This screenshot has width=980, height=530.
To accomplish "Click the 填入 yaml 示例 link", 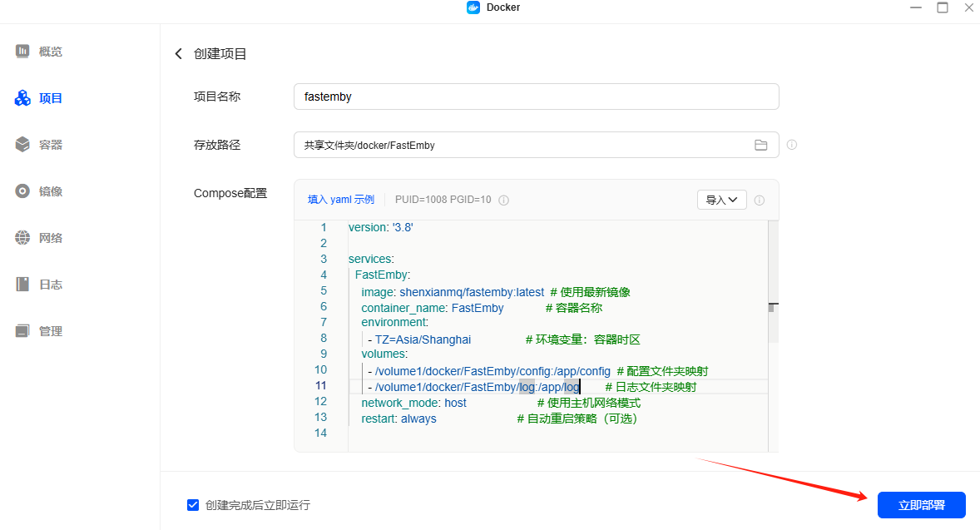I will point(340,200).
